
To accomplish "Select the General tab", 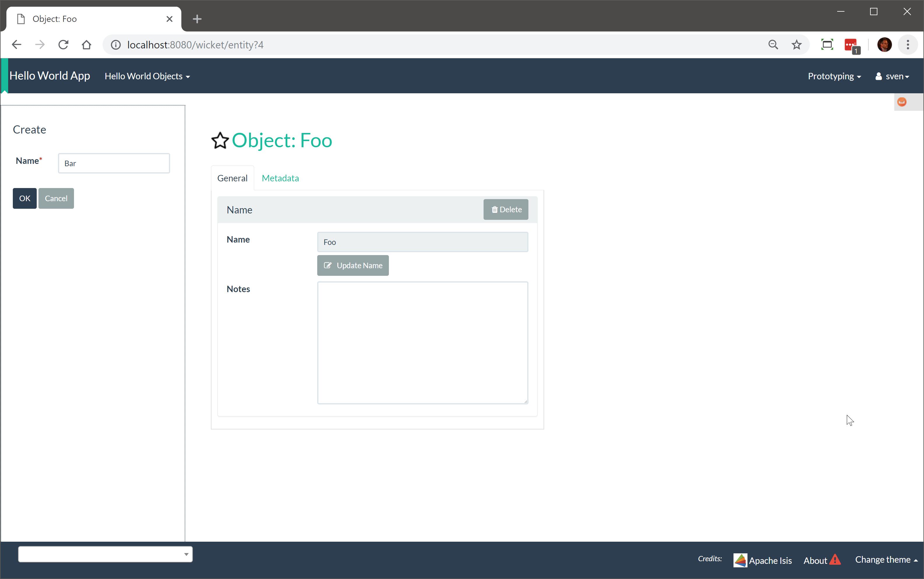I will (x=232, y=178).
